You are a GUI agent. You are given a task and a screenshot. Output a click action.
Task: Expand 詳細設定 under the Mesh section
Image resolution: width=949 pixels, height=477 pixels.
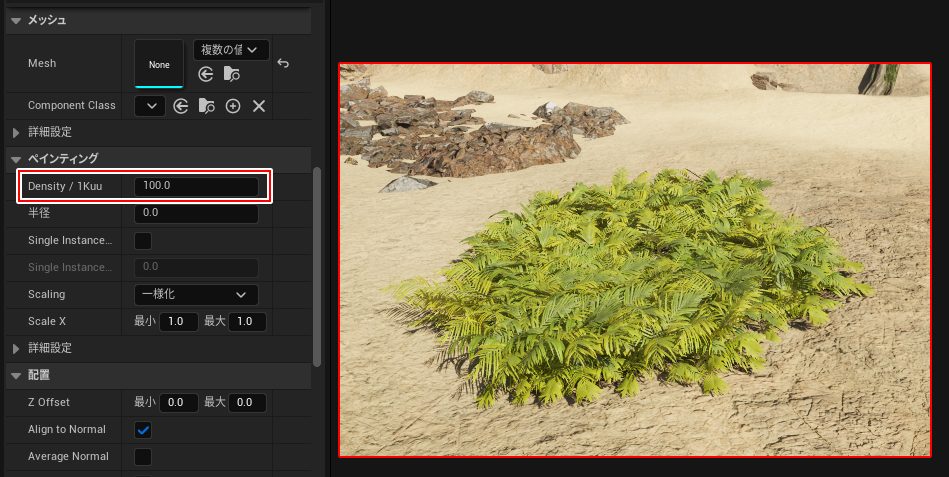coord(17,132)
